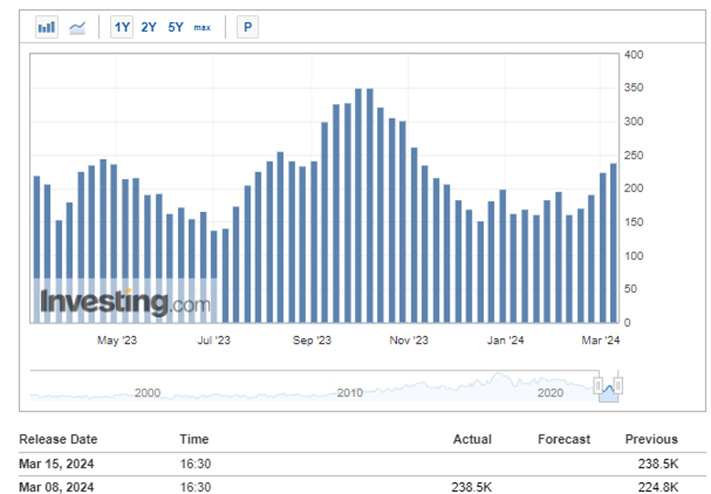Click the last bar for Mar '24
This screenshot has height=494, width=711.
click(614, 243)
